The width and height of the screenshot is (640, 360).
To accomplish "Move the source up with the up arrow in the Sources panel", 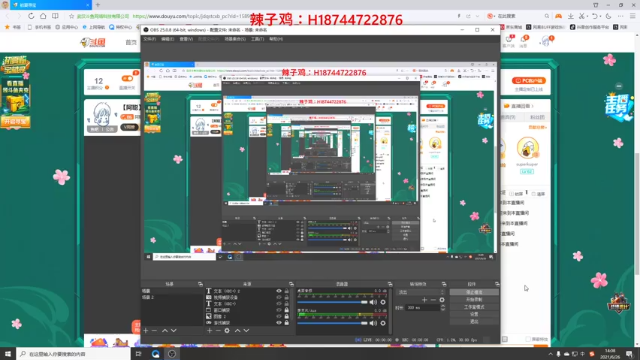I will pos(238,331).
